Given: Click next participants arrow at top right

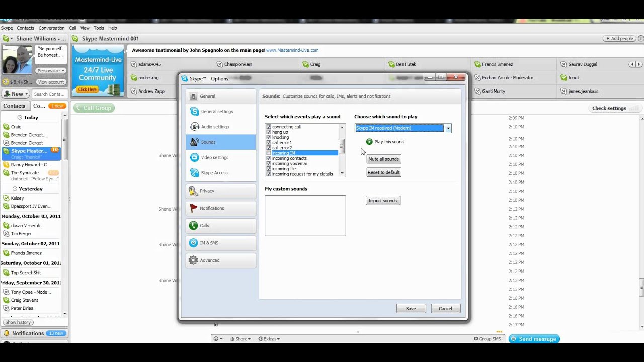Looking at the screenshot, I should 639,64.
